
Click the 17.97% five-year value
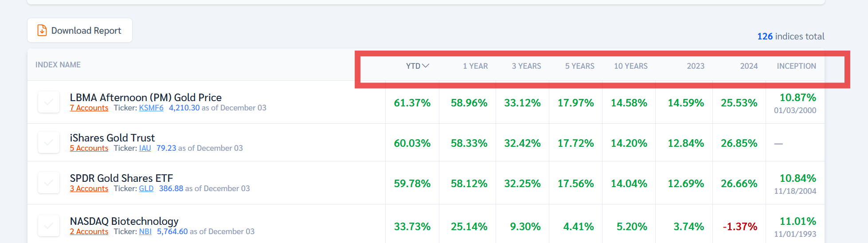575,103
